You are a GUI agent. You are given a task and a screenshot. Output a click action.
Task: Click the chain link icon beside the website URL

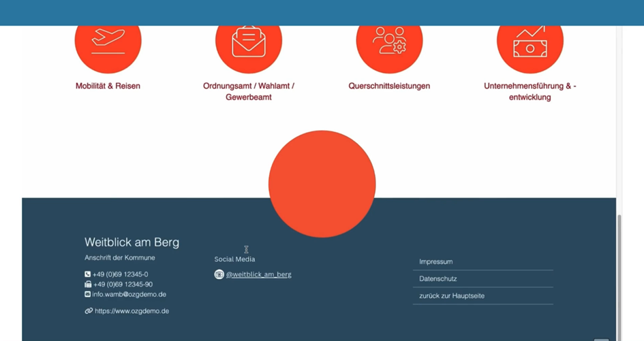[x=89, y=311]
